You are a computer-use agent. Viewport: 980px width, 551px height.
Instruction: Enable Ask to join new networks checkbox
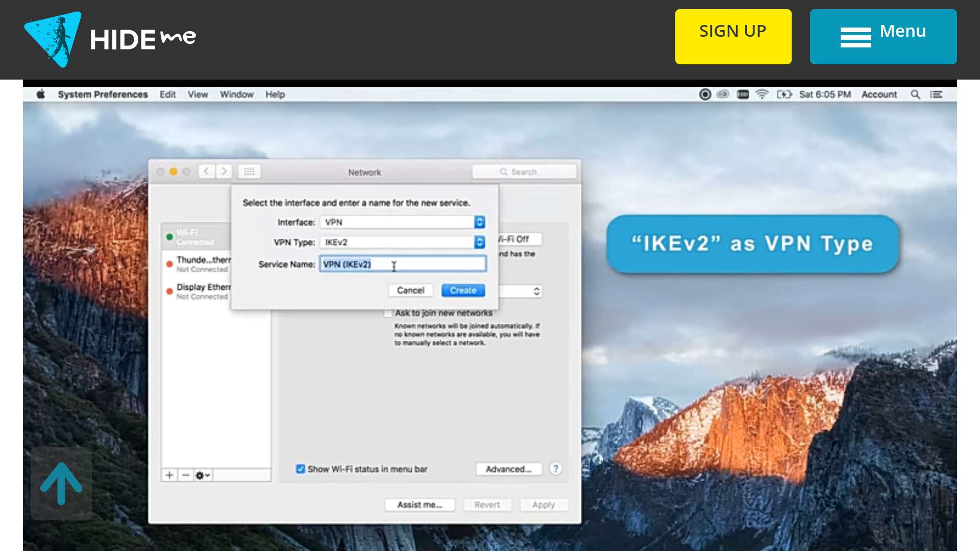(388, 313)
